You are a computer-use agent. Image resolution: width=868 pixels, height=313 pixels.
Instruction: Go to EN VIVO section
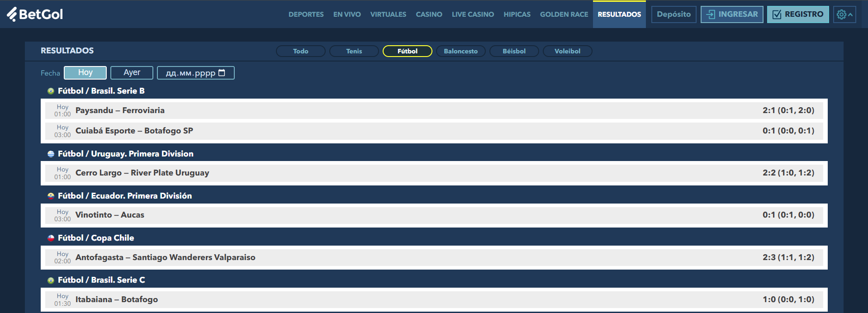[x=347, y=14]
